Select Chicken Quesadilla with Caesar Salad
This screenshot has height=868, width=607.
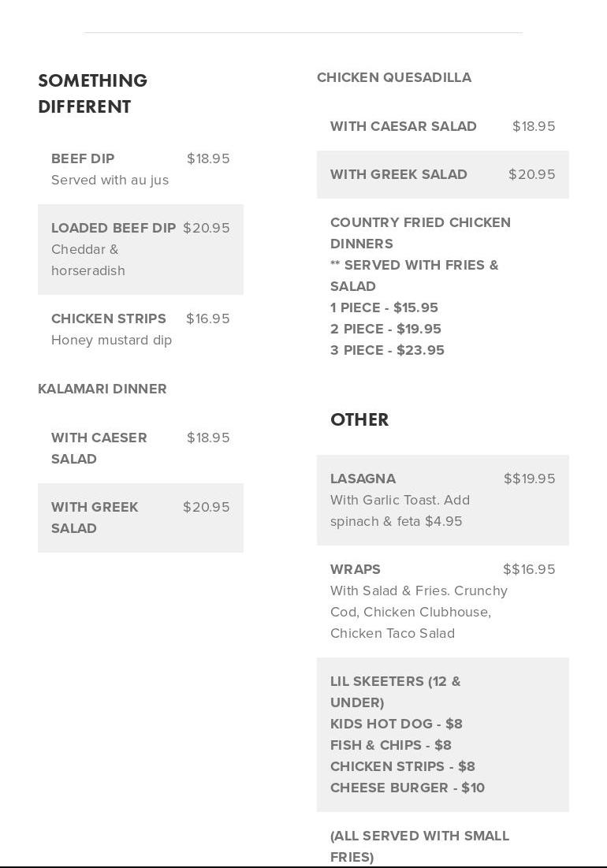404,126
